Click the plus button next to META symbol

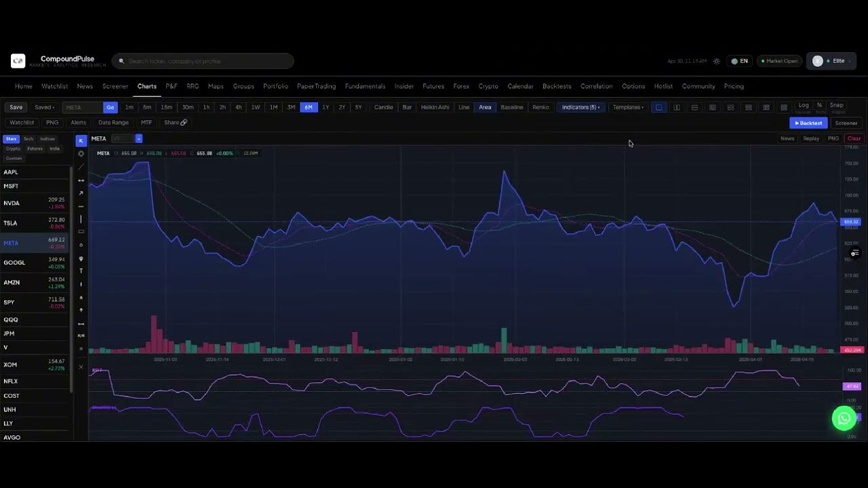pyautogui.click(x=138, y=138)
